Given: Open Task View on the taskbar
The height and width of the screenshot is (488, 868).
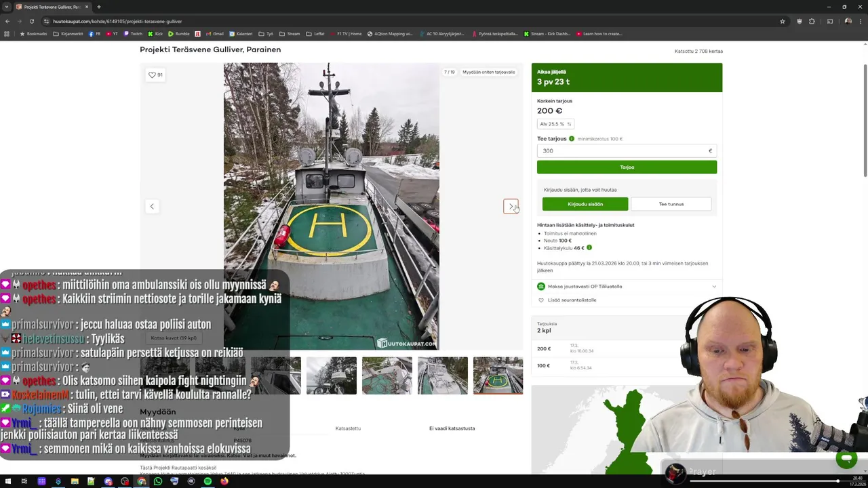Looking at the screenshot, I should pos(24,481).
